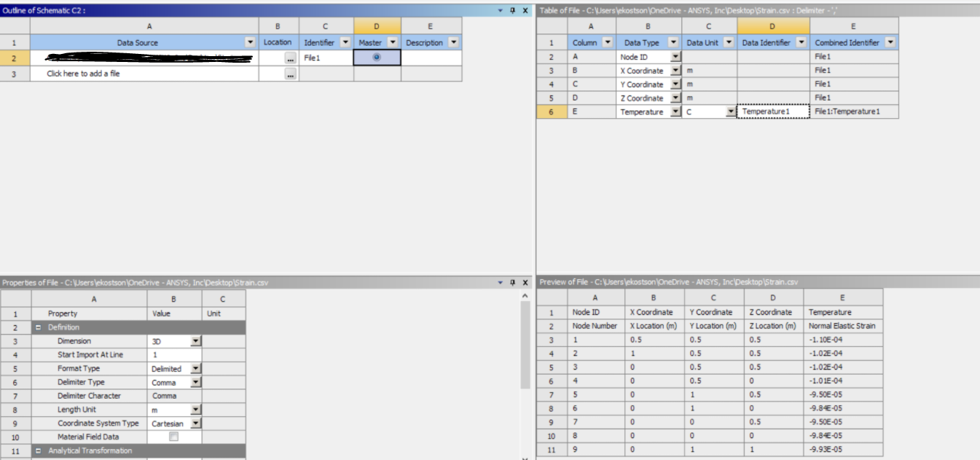Pin the Outline of Schematic C2 panel
Image resolution: width=980 pixels, height=460 pixels.
(x=512, y=10)
